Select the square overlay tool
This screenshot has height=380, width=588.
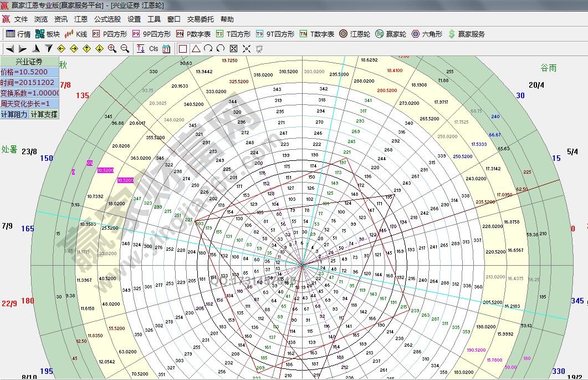pos(183,49)
